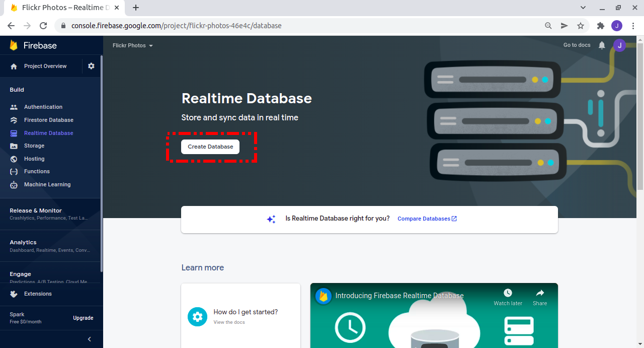Viewport: 644px width, 348px height.
Task: Click the browser extensions puzzle icon
Action: [x=600, y=26]
